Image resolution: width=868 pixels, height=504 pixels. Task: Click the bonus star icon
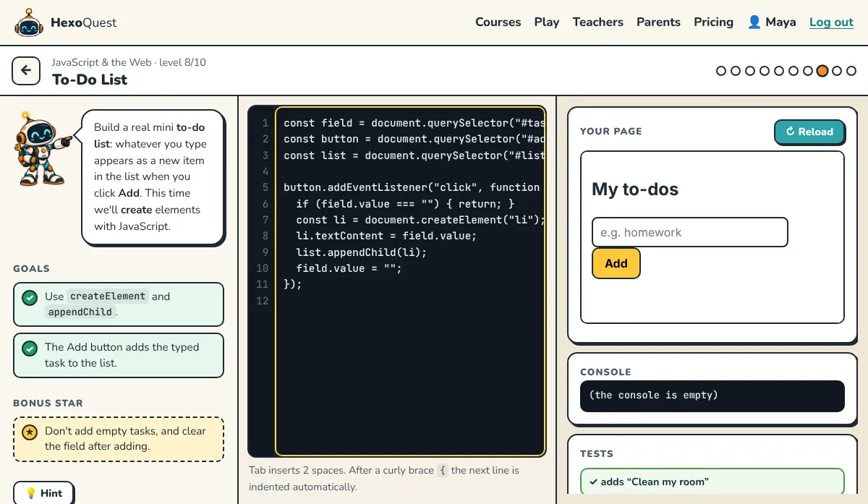click(x=30, y=432)
